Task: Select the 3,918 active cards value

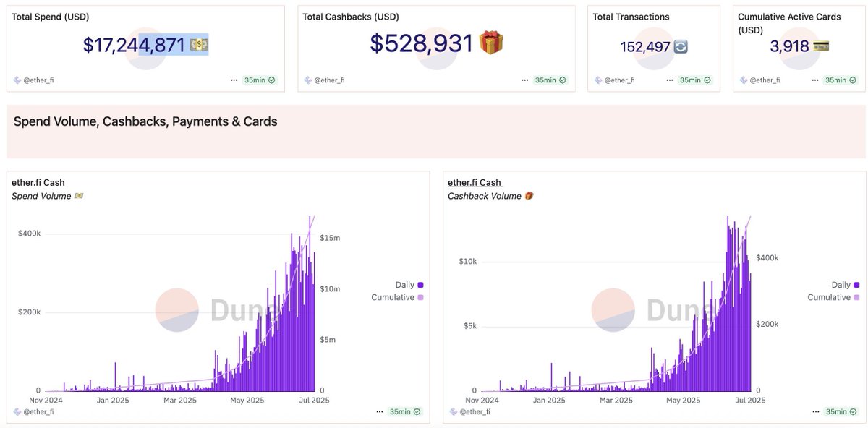Action: tap(789, 47)
